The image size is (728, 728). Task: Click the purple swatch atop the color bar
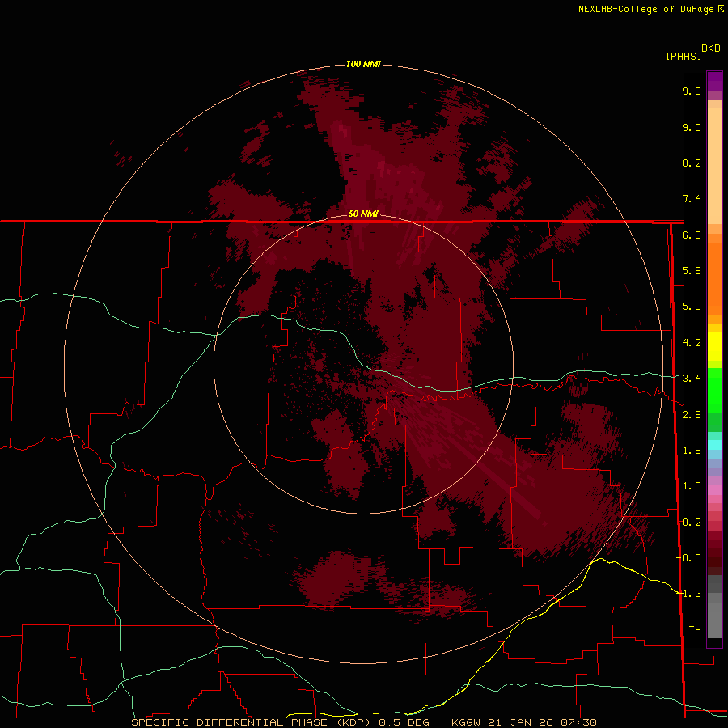pos(714,81)
